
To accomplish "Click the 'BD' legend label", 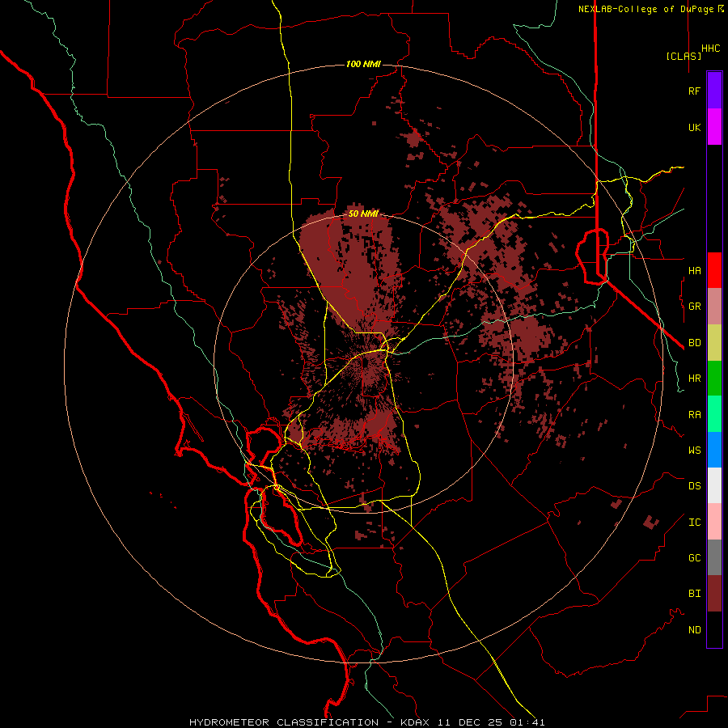I will click(694, 343).
